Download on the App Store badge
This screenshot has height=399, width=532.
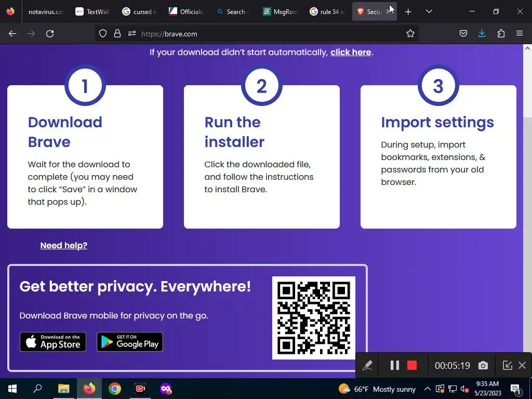[x=53, y=342]
